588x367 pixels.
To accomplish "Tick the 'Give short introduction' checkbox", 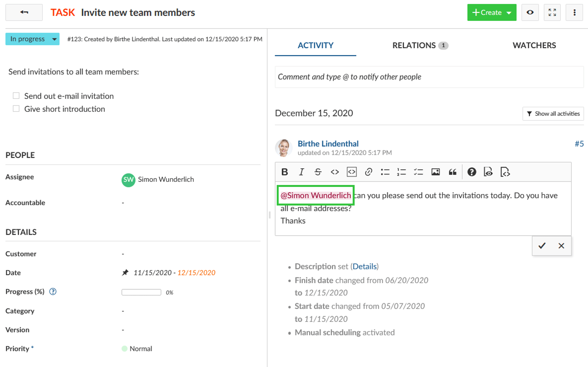I will (x=16, y=109).
